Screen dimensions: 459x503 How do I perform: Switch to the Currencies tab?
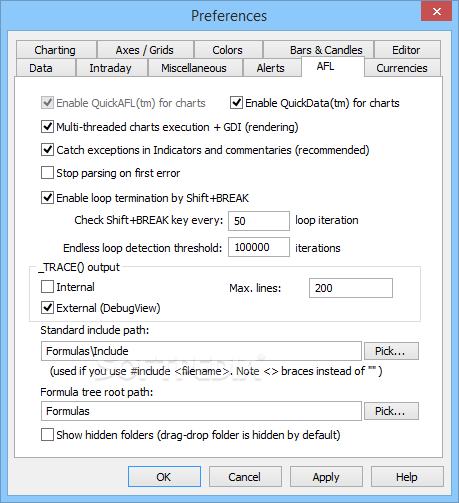tap(402, 68)
